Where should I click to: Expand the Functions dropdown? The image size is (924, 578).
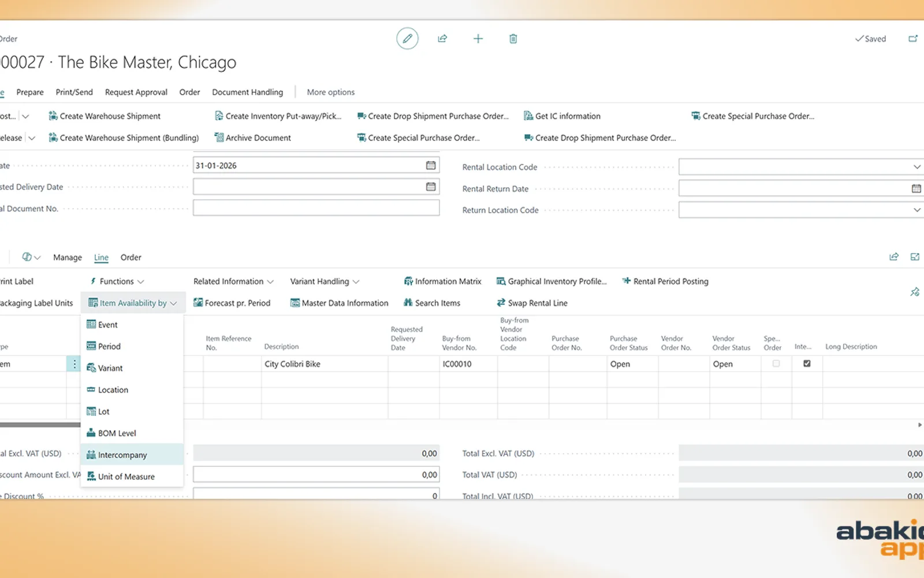pyautogui.click(x=117, y=281)
